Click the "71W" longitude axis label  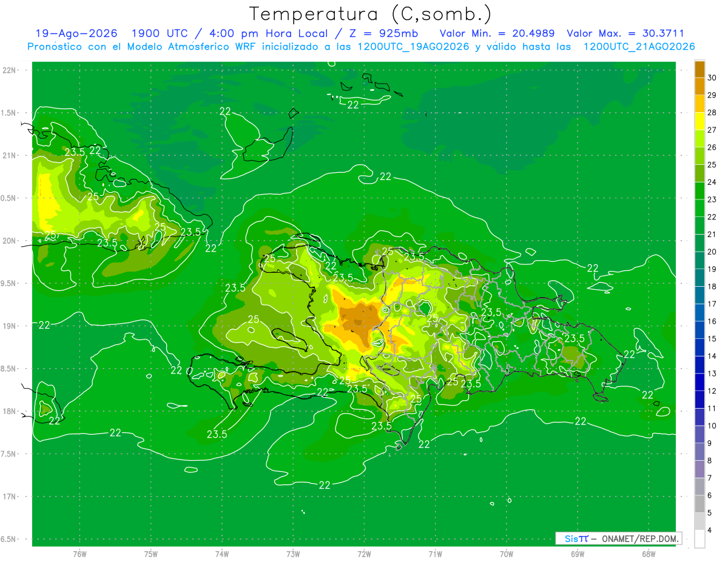[435, 554]
